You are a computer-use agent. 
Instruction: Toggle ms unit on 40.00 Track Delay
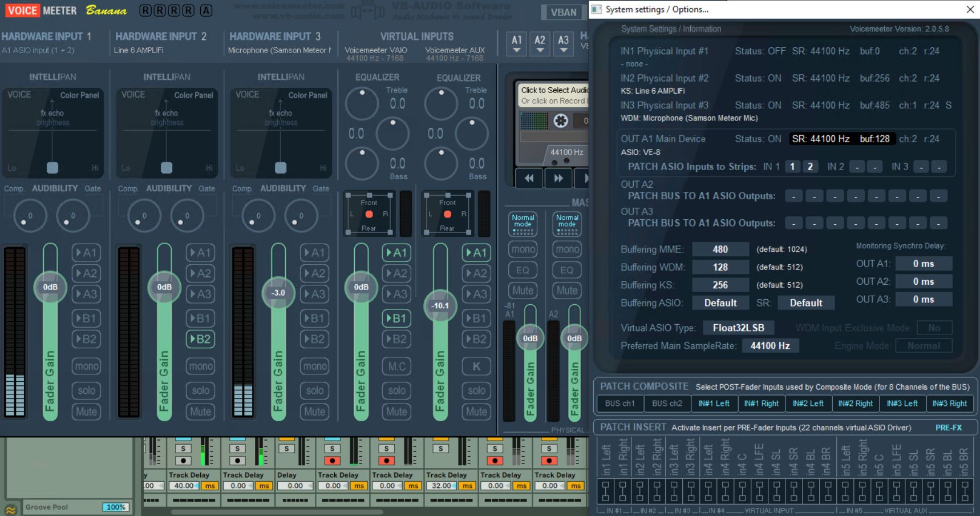click(210, 486)
